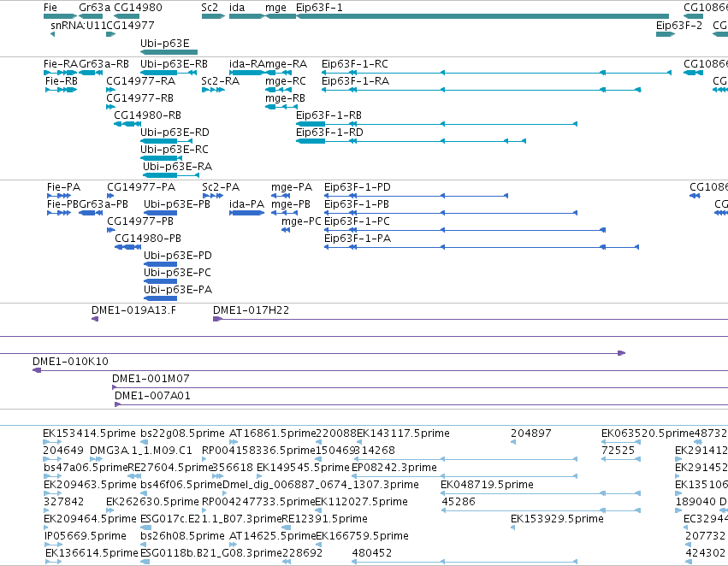Click the EK153414.5prime EST glyph
Viewport: 728px width, 566px height.
click(x=52, y=442)
